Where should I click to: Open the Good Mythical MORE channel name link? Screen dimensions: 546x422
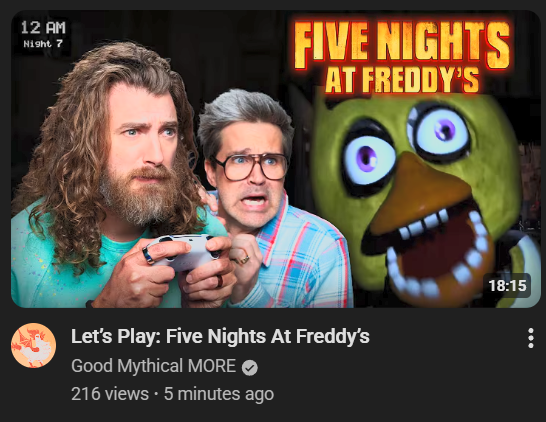[x=154, y=366]
